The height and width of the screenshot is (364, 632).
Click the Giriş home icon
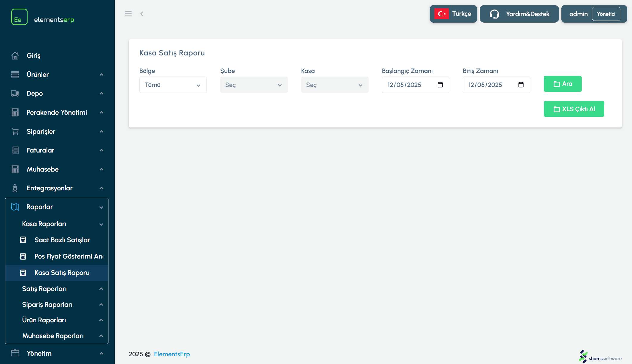[x=15, y=56]
